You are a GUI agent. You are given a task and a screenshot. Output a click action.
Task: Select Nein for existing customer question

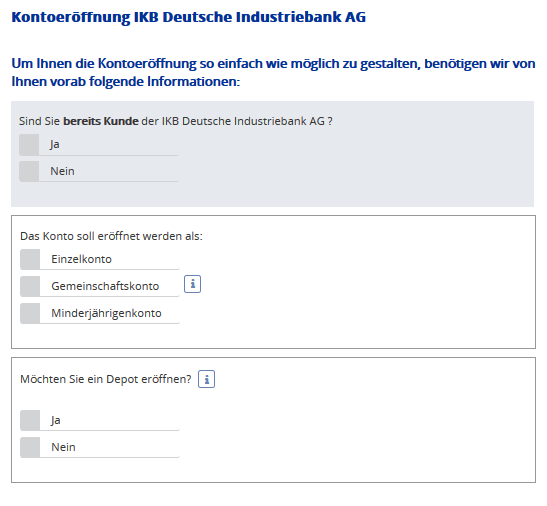[x=99, y=171]
